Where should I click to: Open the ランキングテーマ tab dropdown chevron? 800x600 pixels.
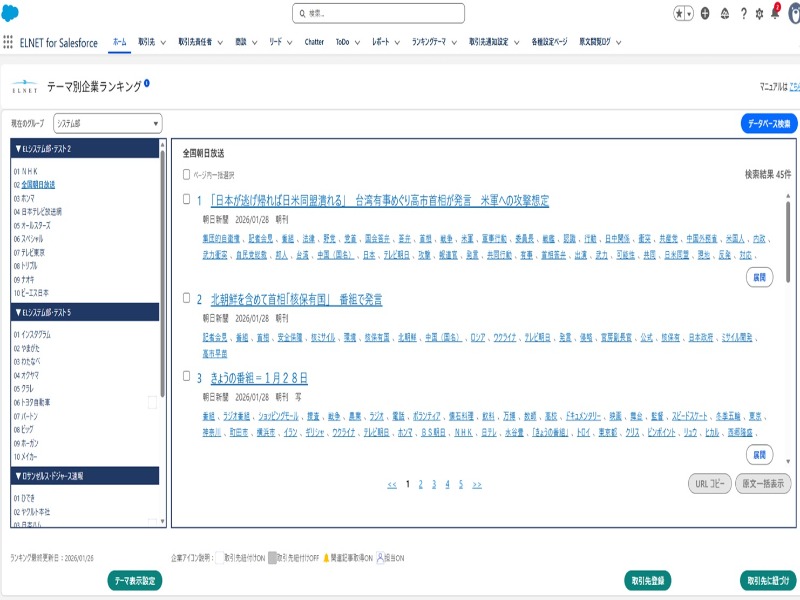point(454,42)
